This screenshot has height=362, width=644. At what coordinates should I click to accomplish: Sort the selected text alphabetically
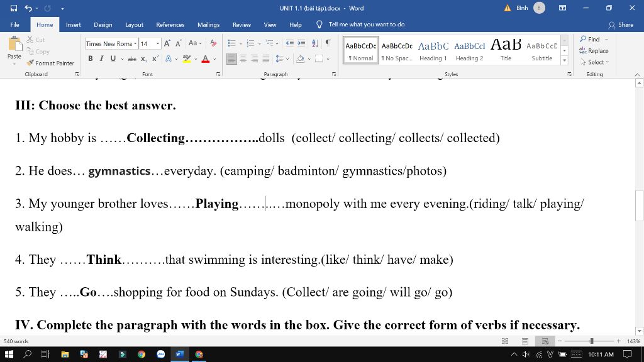pyautogui.click(x=315, y=43)
